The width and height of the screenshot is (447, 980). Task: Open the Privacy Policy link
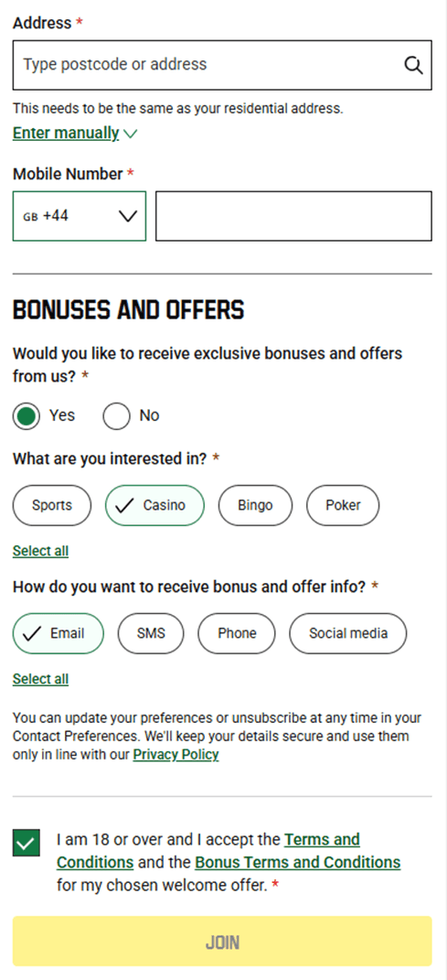(x=176, y=755)
